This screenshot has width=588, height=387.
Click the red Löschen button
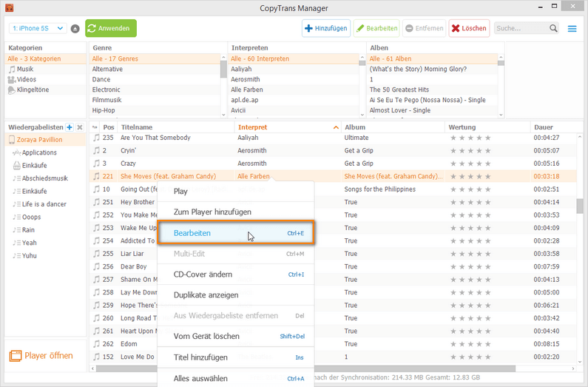click(469, 29)
